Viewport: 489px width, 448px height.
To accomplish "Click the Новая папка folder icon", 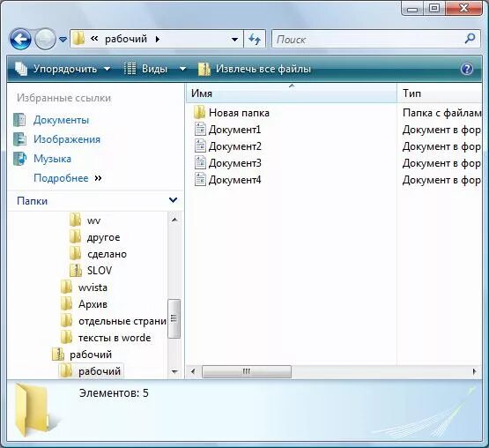I will click(x=200, y=112).
